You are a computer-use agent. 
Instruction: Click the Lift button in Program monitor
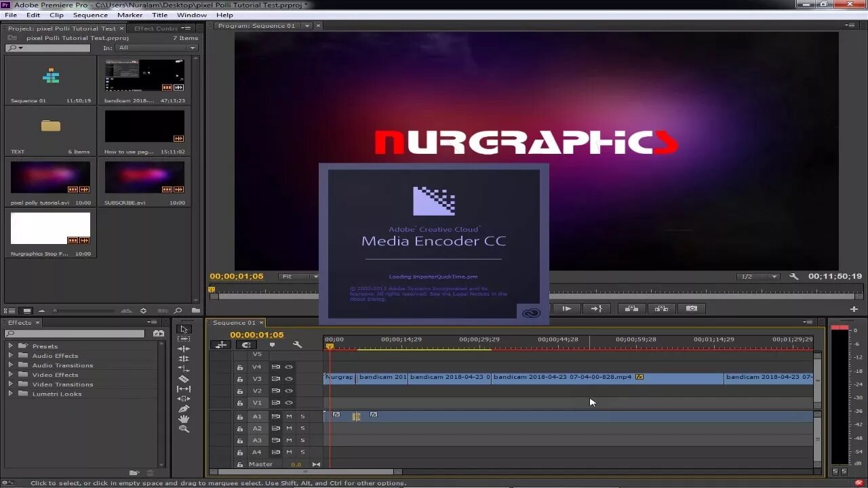631,308
